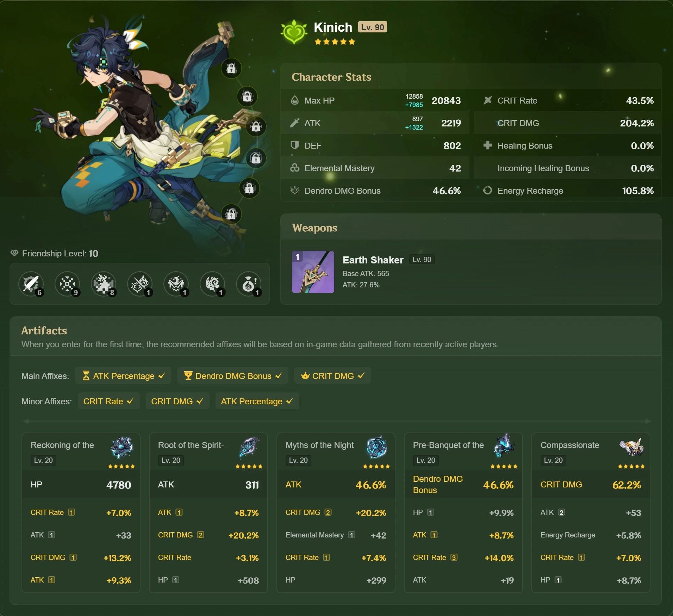Click the Reckoning of the flower artifact icon

click(x=122, y=447)
